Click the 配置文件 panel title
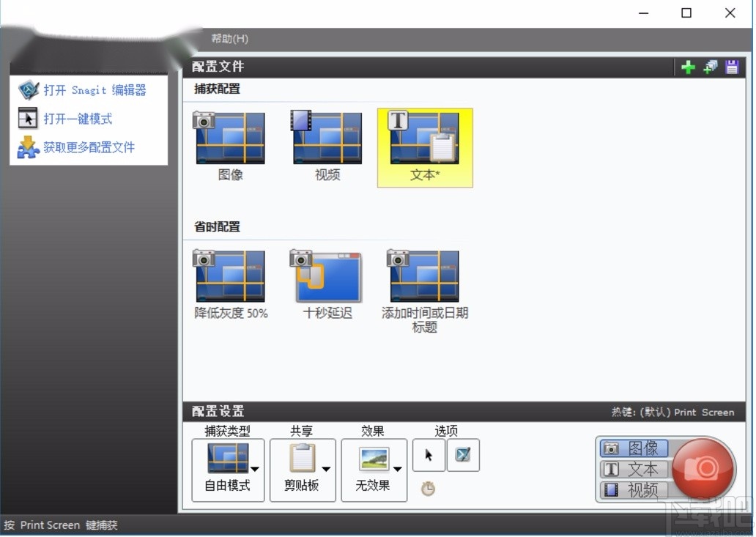 [218, 67]
